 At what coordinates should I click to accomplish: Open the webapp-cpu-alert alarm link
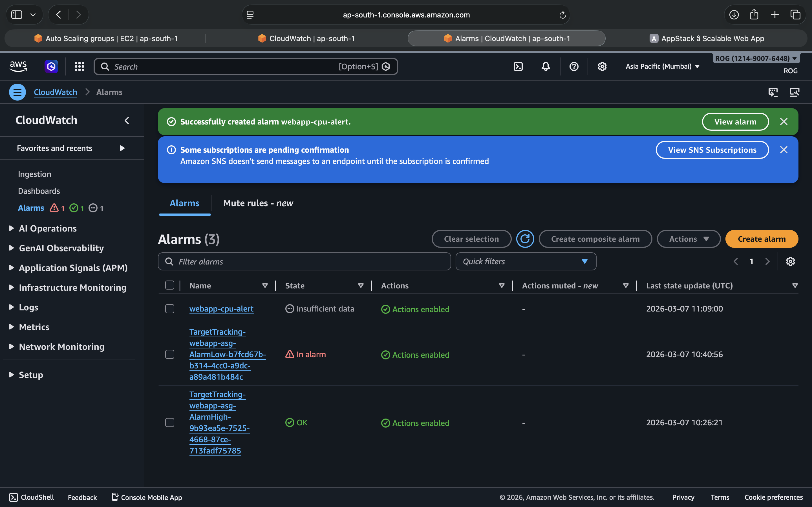point(221,308)
